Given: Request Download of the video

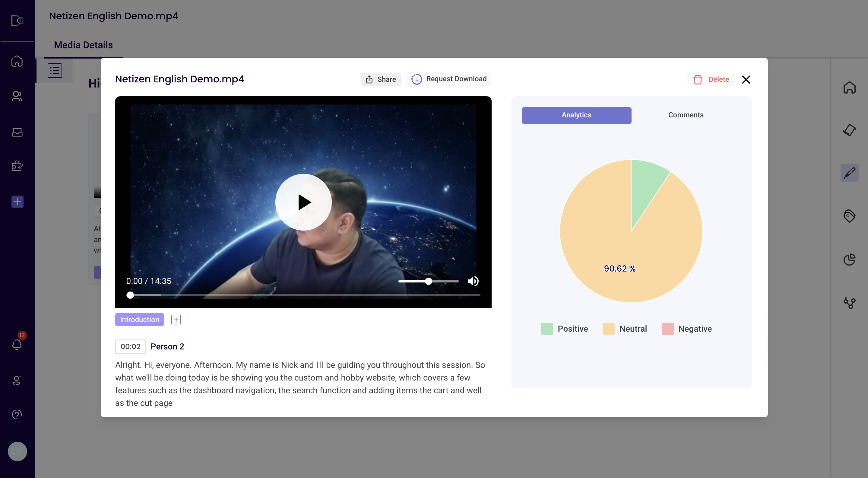Looking at the screenshot, I should coord(449,79).
